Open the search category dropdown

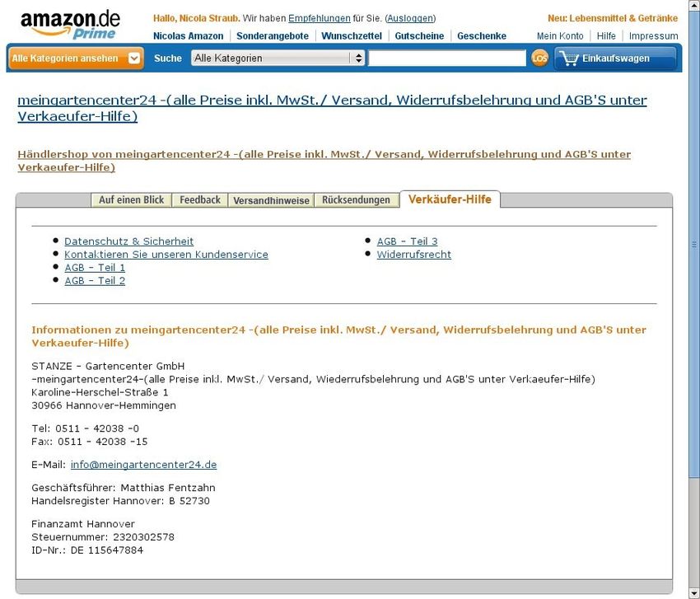pos(278,58)
